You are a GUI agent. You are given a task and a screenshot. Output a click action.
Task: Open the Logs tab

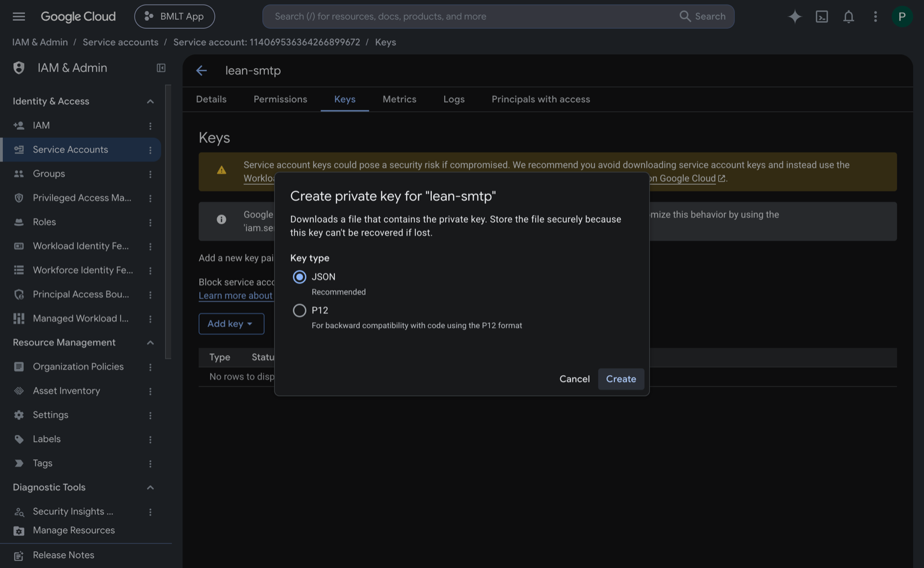(x=454, y=99)
